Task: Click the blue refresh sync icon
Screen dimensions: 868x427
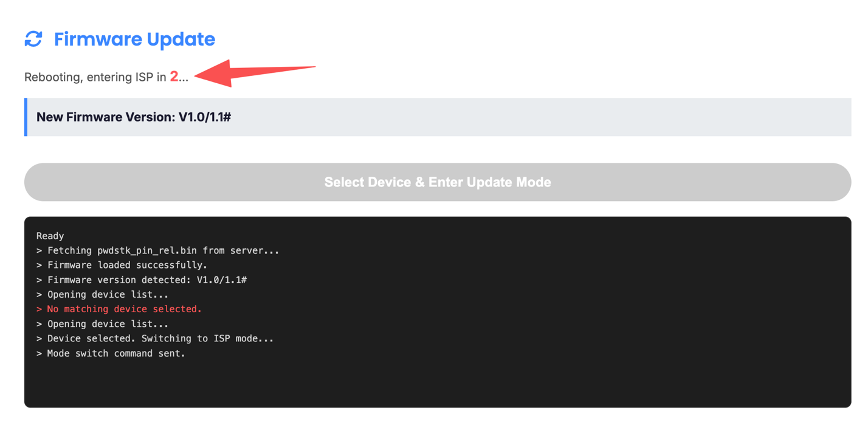Action: (33, 39)
